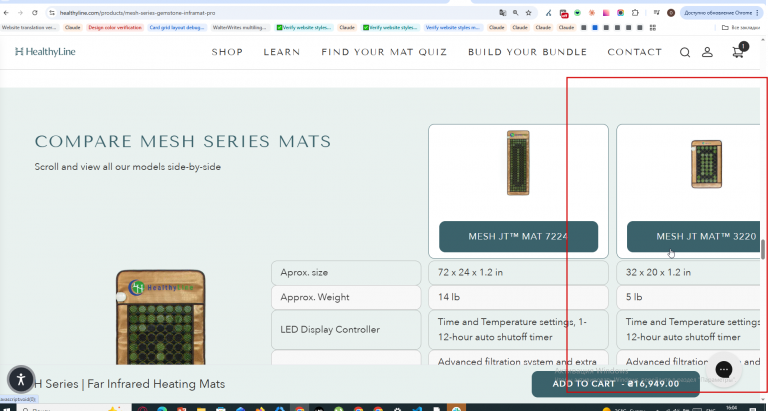
Task: Select the '14 lb' weight cell
Action: (518, 297)
